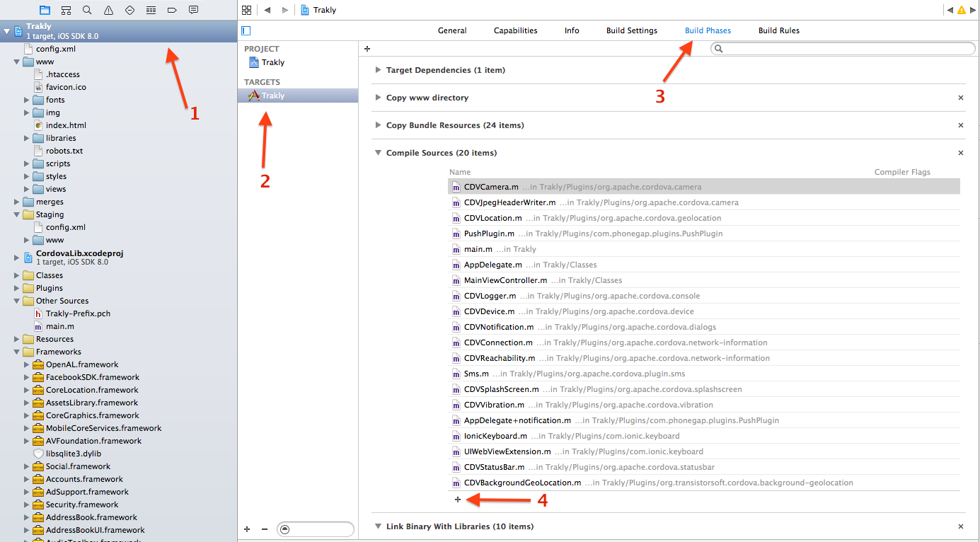
Task: Select CDVCamera.m in Compile Sources
Action: pyautogui.click(x=704, y=187)
